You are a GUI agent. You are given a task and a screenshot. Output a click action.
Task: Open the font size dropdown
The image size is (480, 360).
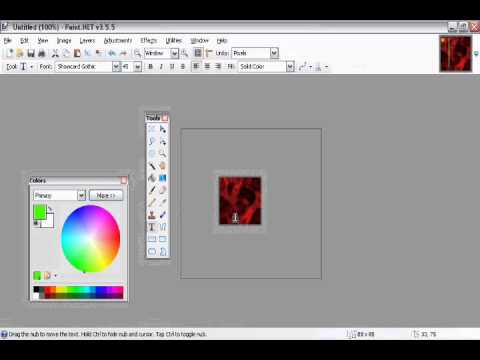point(137,67)
